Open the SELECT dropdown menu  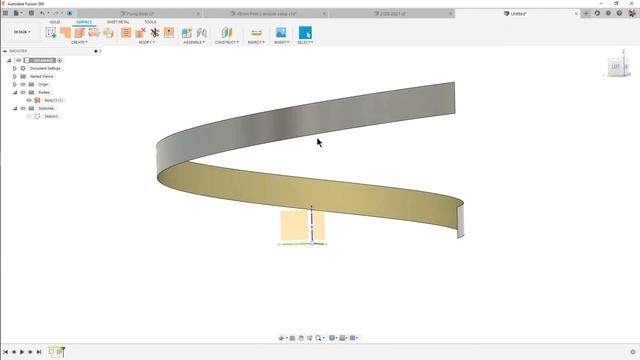[305, 42]
